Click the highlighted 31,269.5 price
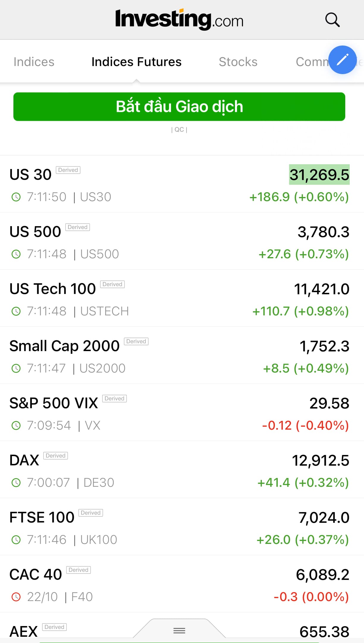 pos(319,175)
